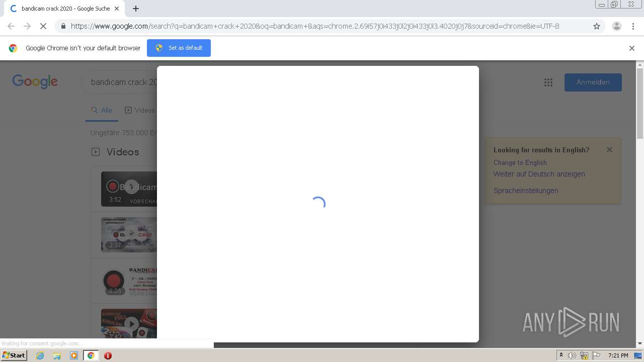Image resolution: width=644 pixels, height=362 pixels.
Task: Click the Show desktop tray icon
Action: click(x=638, y=355)
